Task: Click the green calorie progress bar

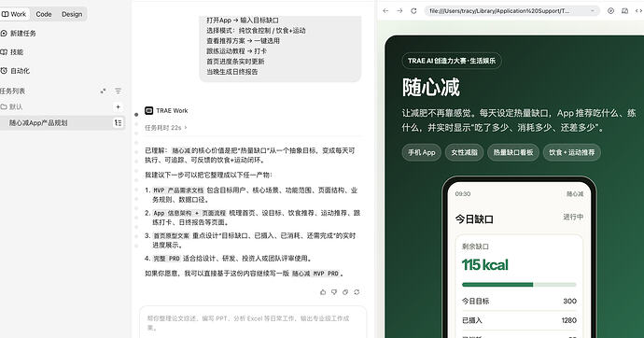Action: point(519,285)
